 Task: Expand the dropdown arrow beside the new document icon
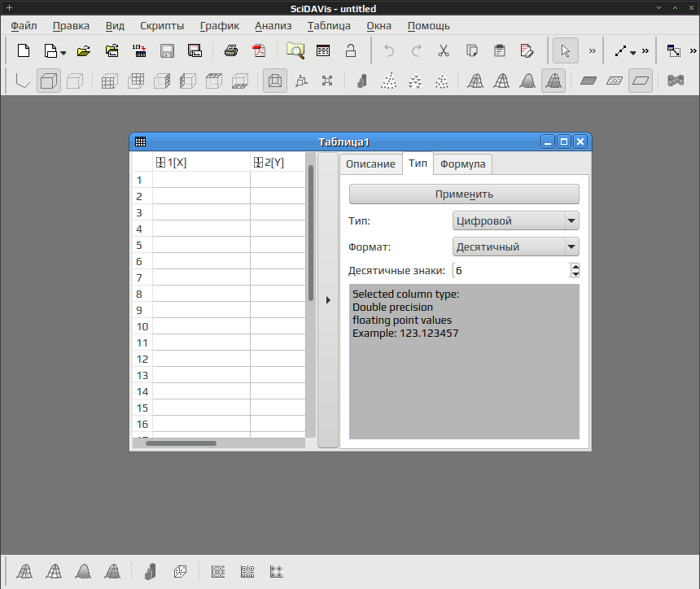63,53
